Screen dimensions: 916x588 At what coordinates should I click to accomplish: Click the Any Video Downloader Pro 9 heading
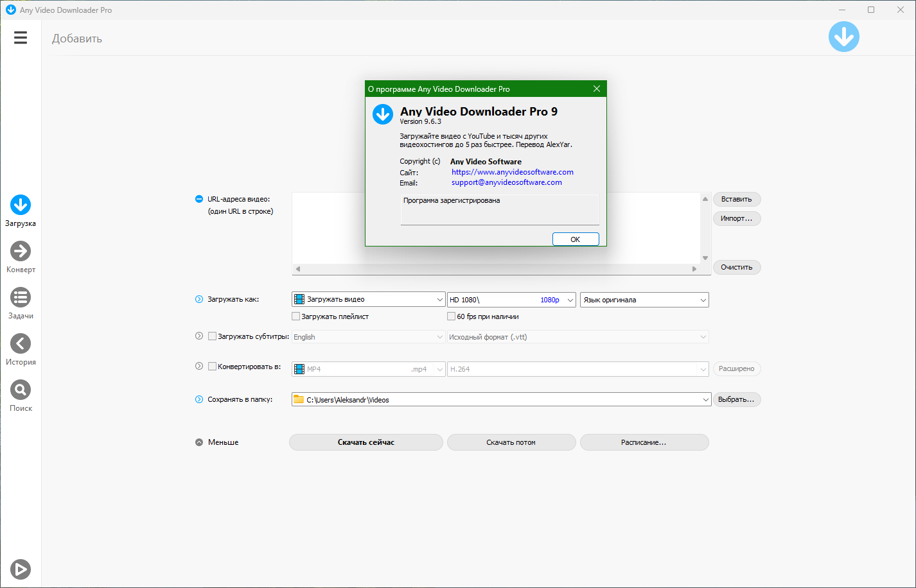click(479, 111)
